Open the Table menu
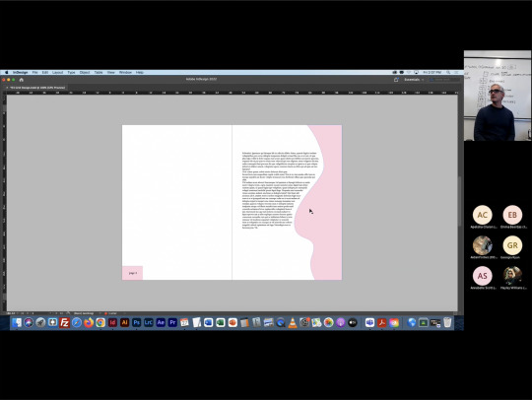The height and width of the screenshot is (400, 532). pos(99,72)
